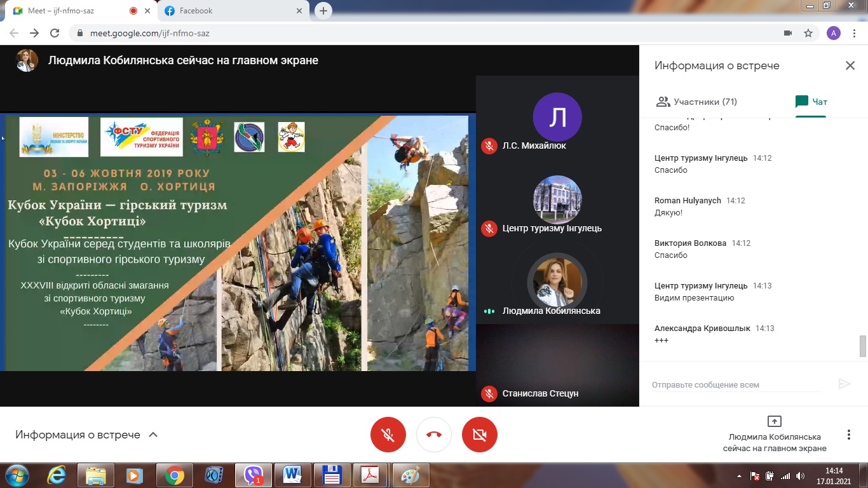Click Александра Кривошлык +++ message
Screen dimensions: 868x488
click(x=661, y=341)
